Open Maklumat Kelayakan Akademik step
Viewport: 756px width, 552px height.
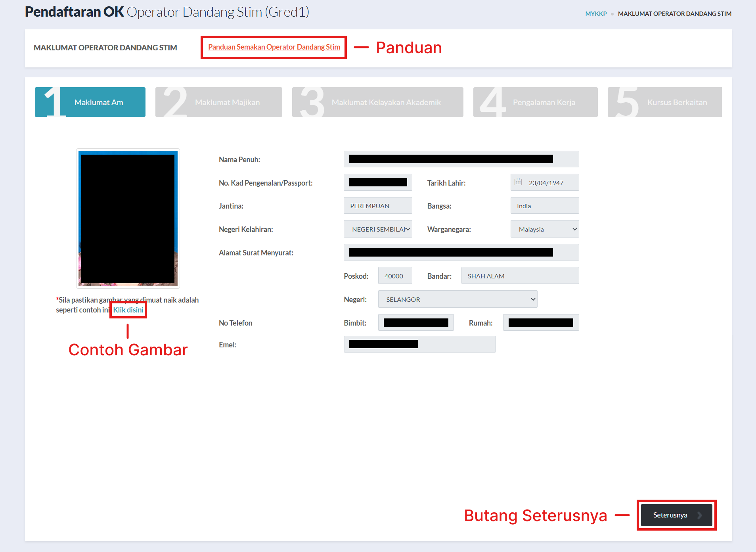point(377,102)
